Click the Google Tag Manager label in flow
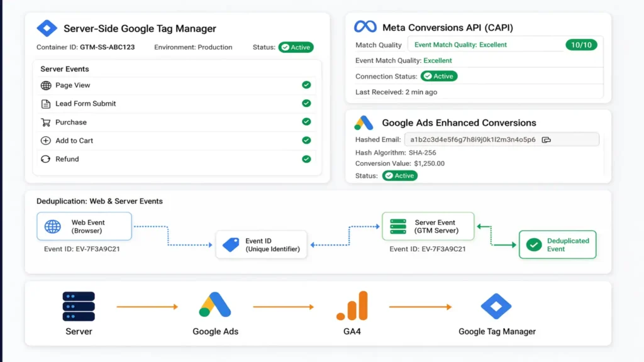Image resolution: width=644 pixels, height=362 pixels. coord(497,332)
